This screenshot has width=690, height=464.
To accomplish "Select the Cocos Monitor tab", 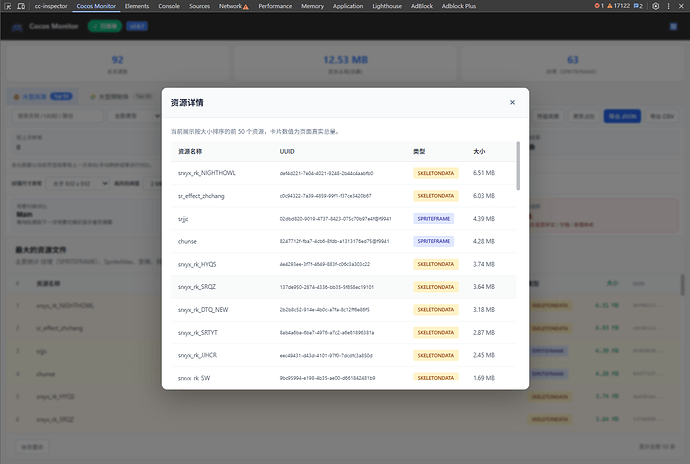I will [96, 6].
